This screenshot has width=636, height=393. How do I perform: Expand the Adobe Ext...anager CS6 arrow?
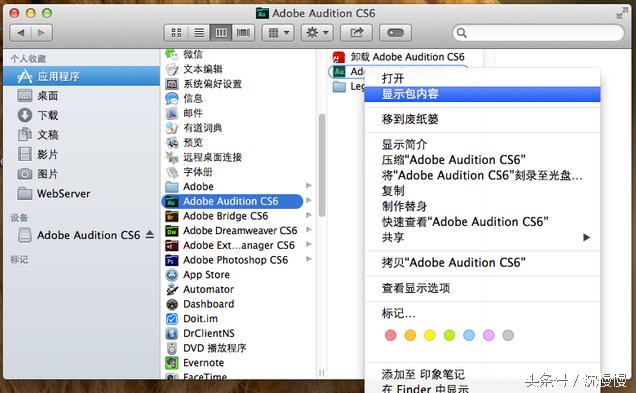coord(309,244)
